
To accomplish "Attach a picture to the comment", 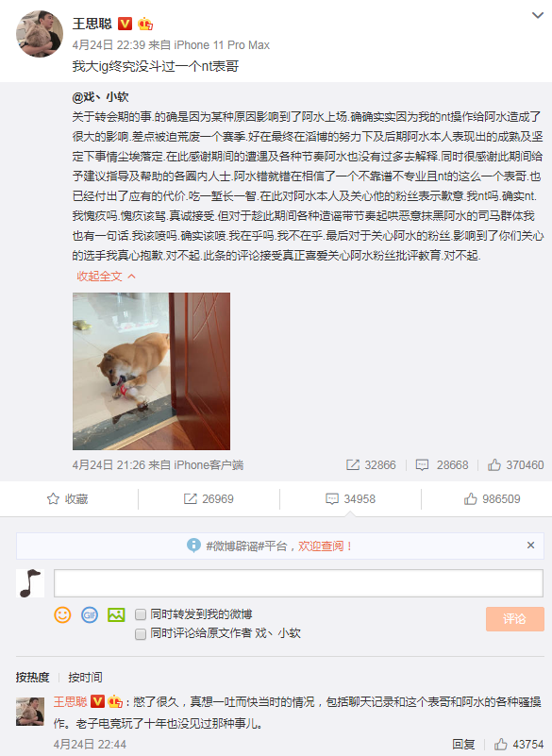I will [116, 614].
